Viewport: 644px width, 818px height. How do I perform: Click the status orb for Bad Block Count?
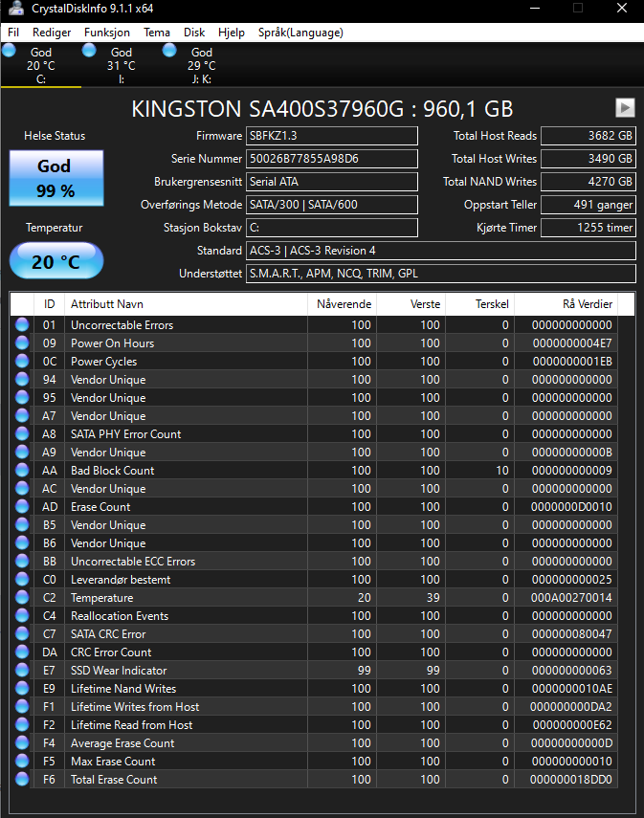pos(22,470)
